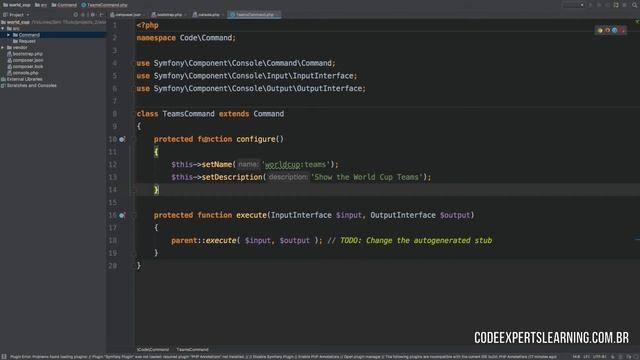Click the Run button in the toolbar
Screen dimensions: 640x360
coord(590,5)
